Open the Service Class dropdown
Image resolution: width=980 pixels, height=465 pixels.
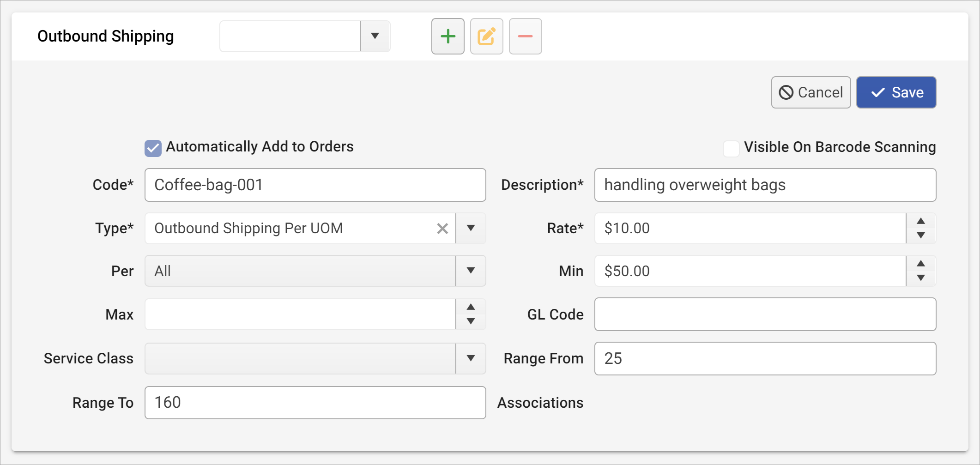pos(471,358)
